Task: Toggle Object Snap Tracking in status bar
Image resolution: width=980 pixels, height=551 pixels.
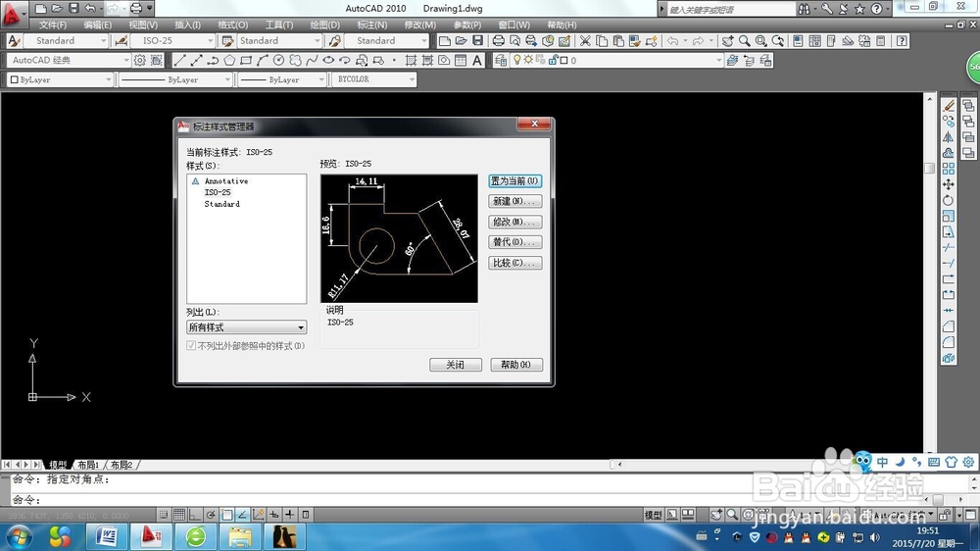Action: [242, 515]
